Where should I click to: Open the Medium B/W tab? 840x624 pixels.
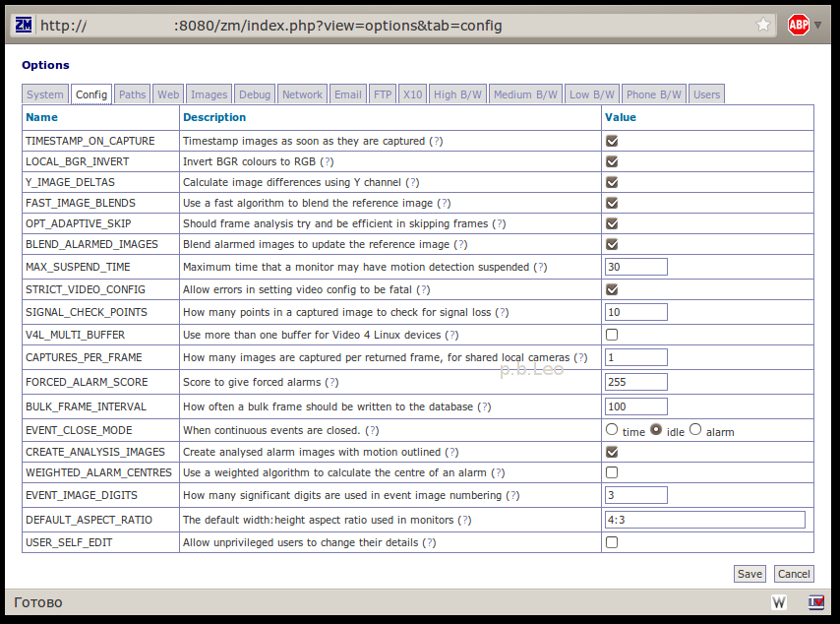pyautogui.click(x=525, y=94)
